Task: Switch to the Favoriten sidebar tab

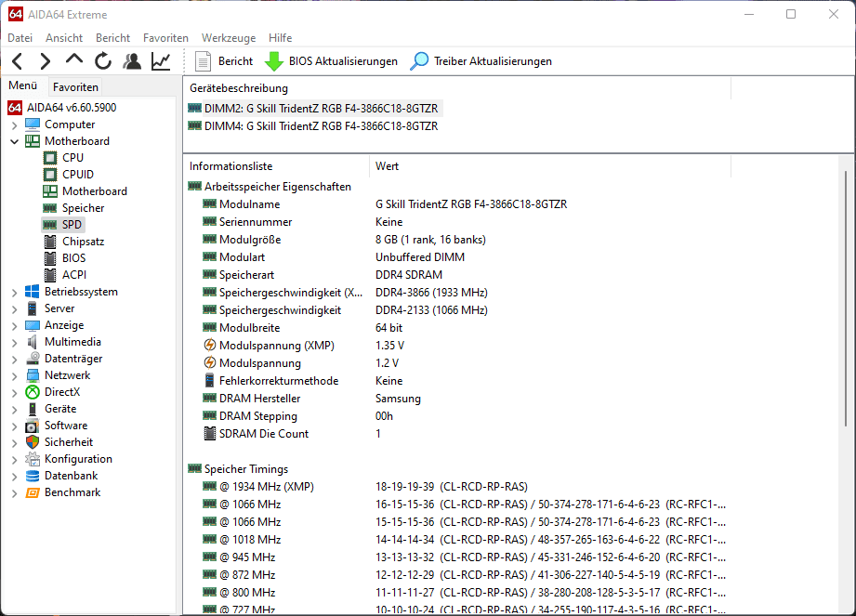Action: point(75,86)
